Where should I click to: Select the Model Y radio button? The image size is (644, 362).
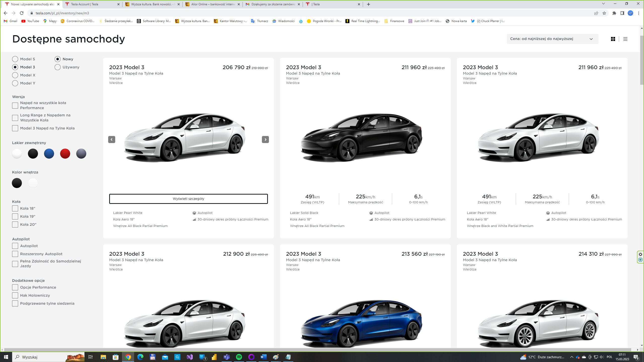[15, 83]
